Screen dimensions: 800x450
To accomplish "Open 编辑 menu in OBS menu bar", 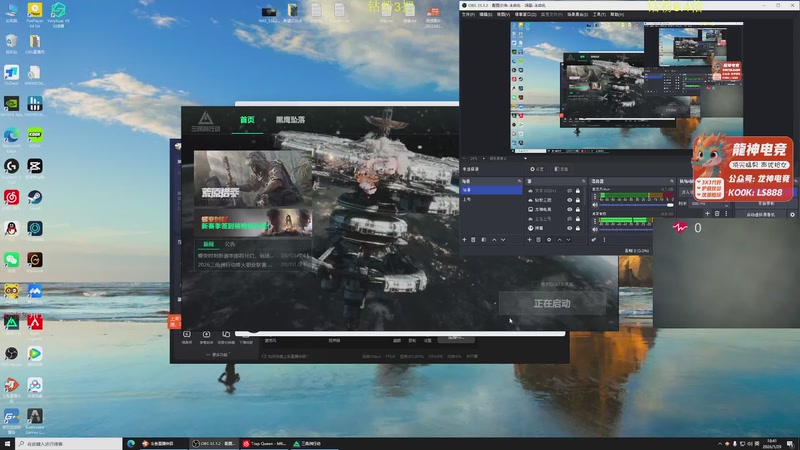I will pyautogui.click(x=485, y=14).
